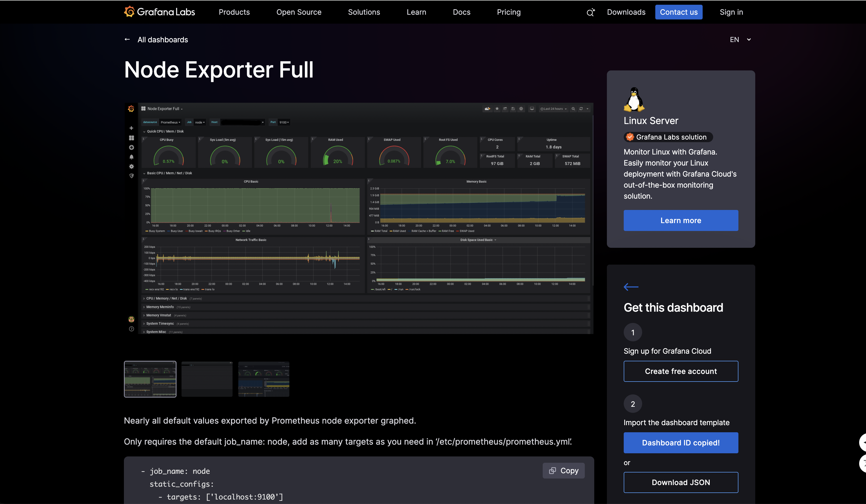Open the Open Source menu

[299, 12]
